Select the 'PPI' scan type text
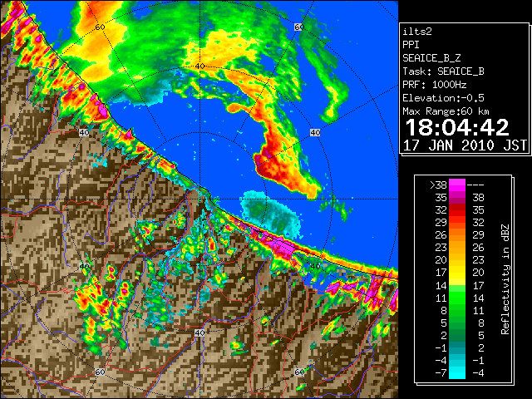532x399 pixels. 411,45
